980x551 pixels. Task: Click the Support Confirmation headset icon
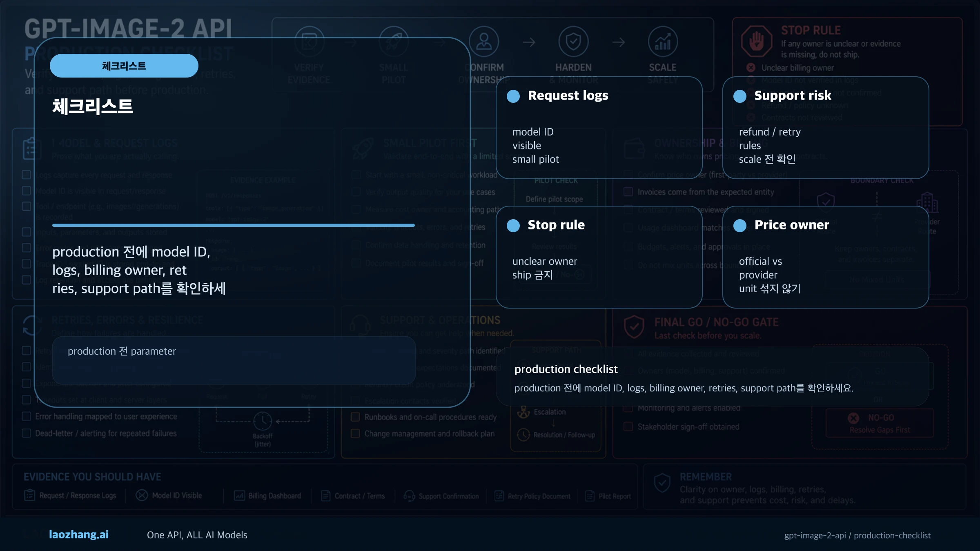click(x=409, y=496)
